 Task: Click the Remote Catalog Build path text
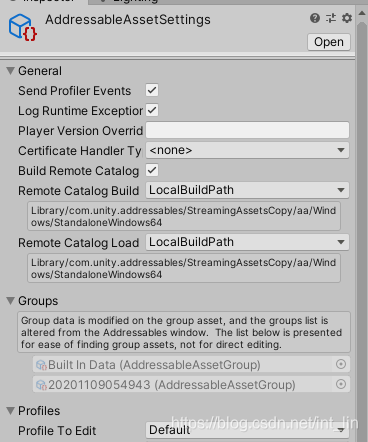[184, 216]
